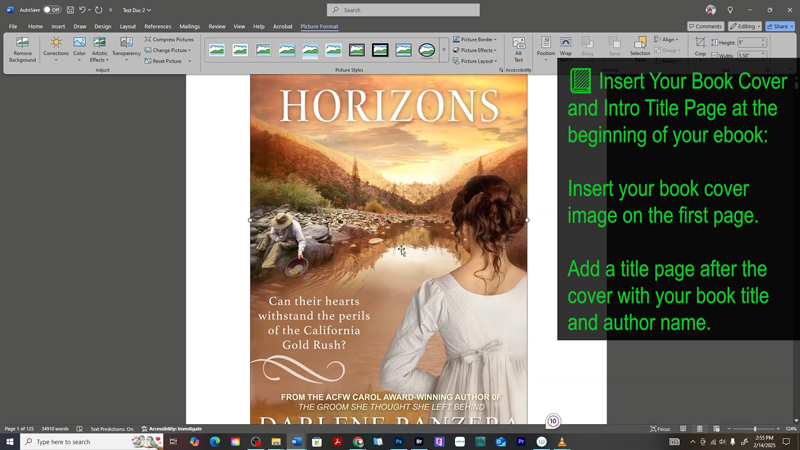Switch to the References tab
This screenshot has width=800, height=450.
pos(158,27)
